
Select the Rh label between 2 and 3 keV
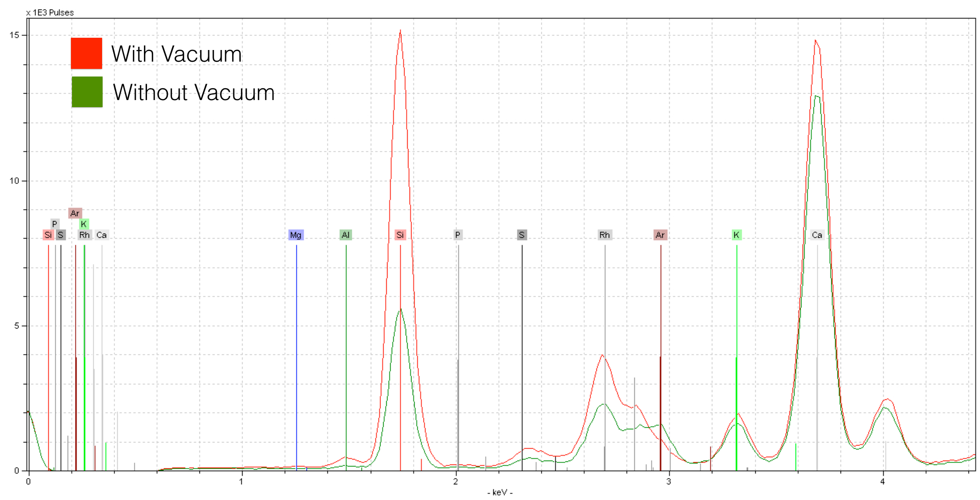pos(604,235)
